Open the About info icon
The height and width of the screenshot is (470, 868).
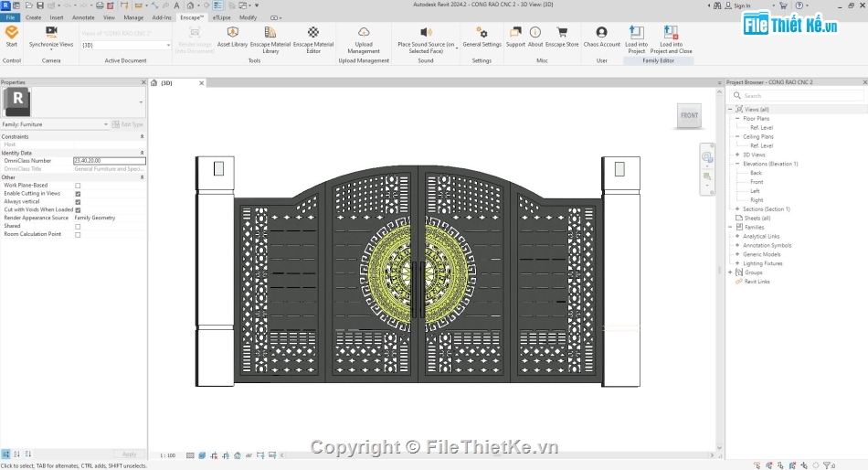click(535, 32)
